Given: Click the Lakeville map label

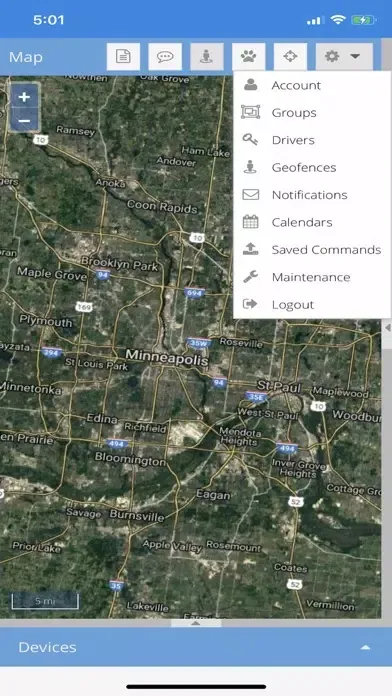Looking at the screenshot, I should (148, 606).
